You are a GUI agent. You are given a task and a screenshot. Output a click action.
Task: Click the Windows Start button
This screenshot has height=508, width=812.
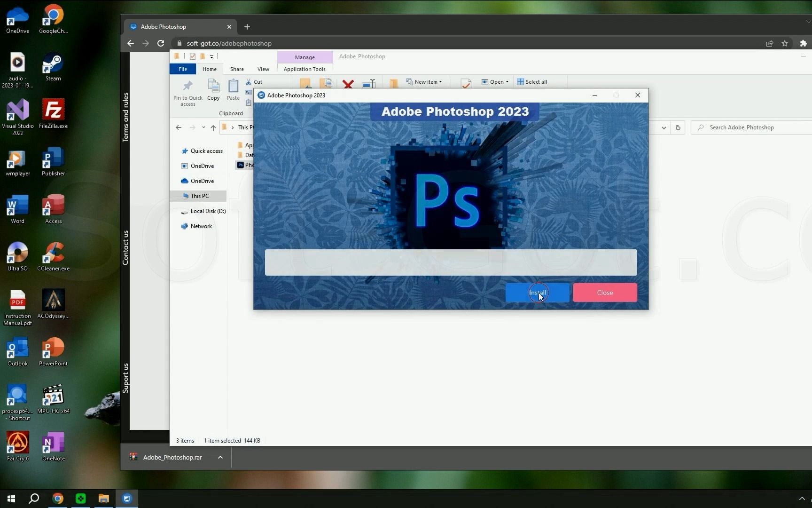11,499
